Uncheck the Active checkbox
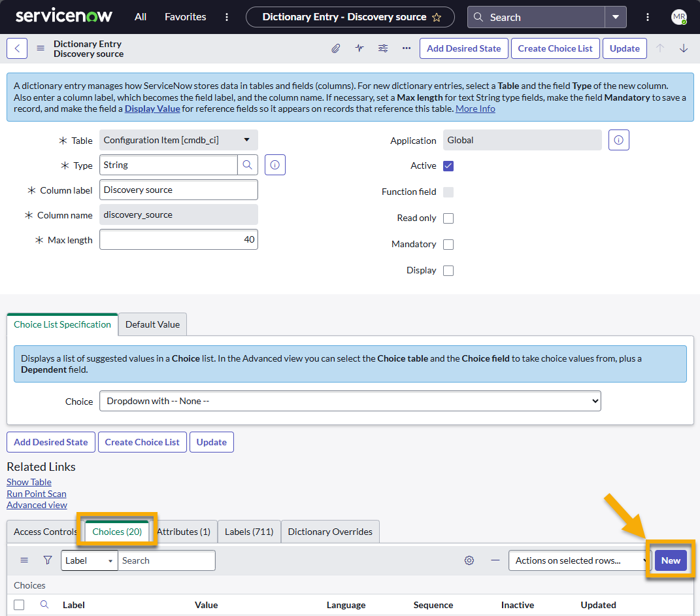This screenshot has width=700, height=616. (x=448, y=166)
